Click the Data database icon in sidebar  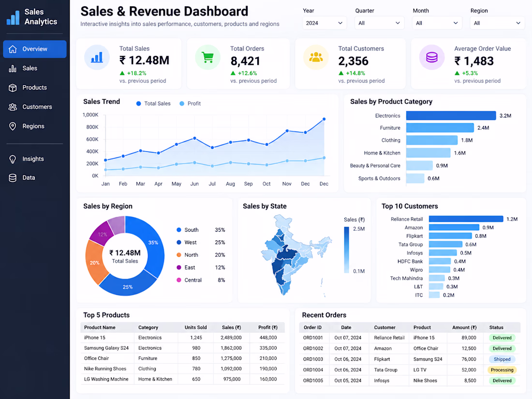(13, 178)
